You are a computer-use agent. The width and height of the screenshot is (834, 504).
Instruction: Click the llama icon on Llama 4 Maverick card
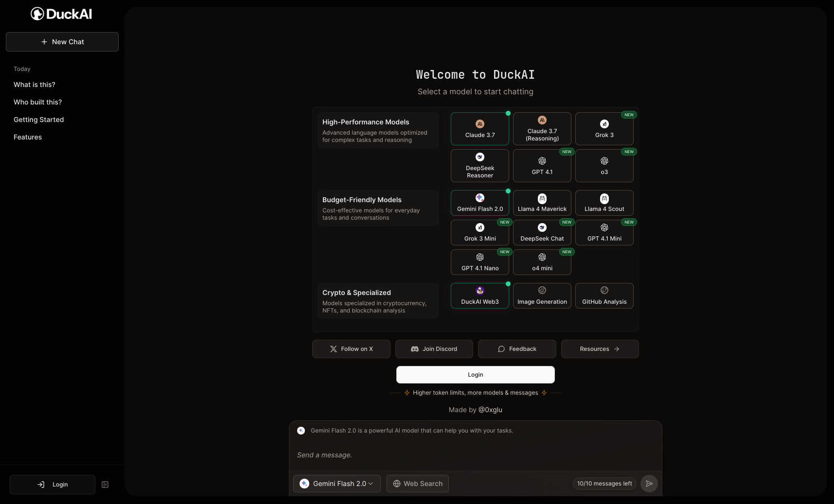542,198
